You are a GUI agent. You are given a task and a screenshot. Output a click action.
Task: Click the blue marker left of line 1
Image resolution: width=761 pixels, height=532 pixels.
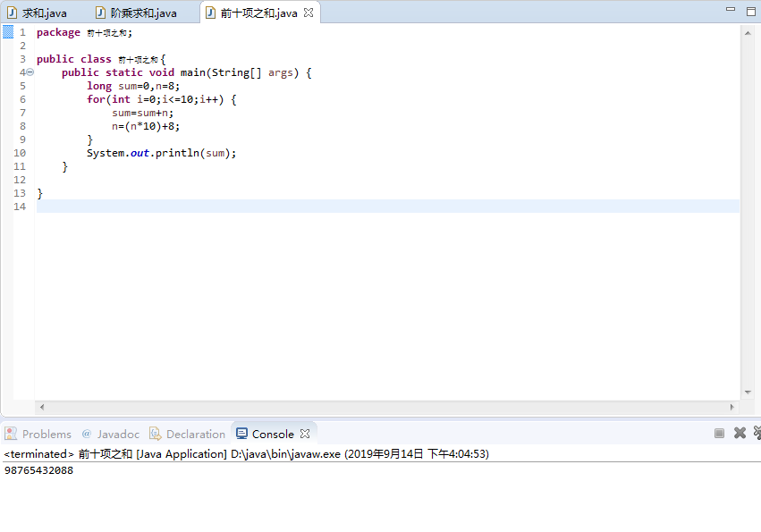8,32
